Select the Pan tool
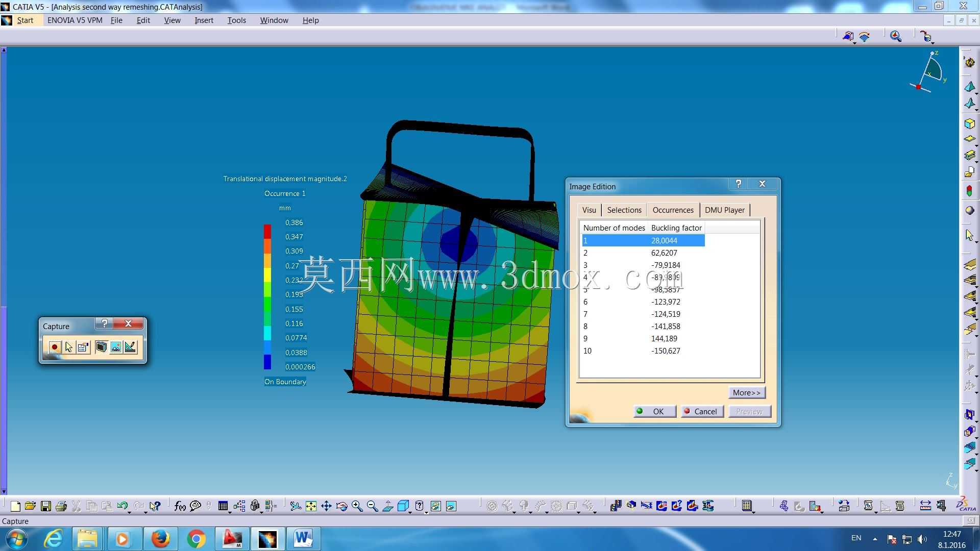Screen dimensions: 980x551 point(326,506)
